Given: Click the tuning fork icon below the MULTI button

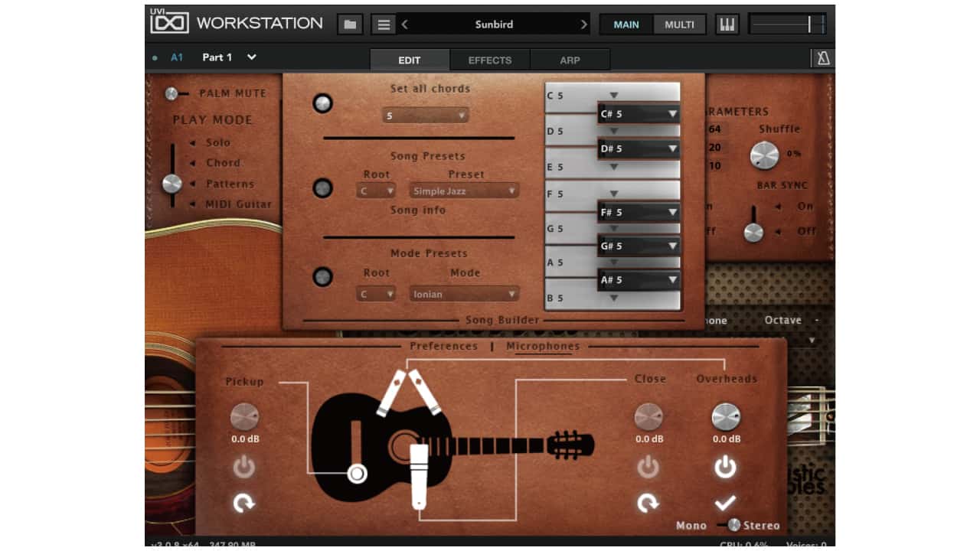Looking at the screenshot, I should (x=823, y=58).
